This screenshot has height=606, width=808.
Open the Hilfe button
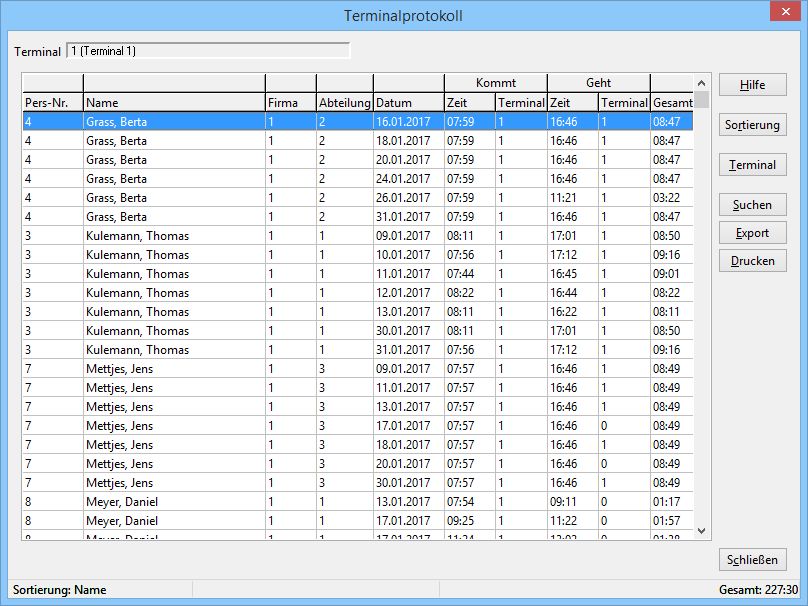point(752,85)
